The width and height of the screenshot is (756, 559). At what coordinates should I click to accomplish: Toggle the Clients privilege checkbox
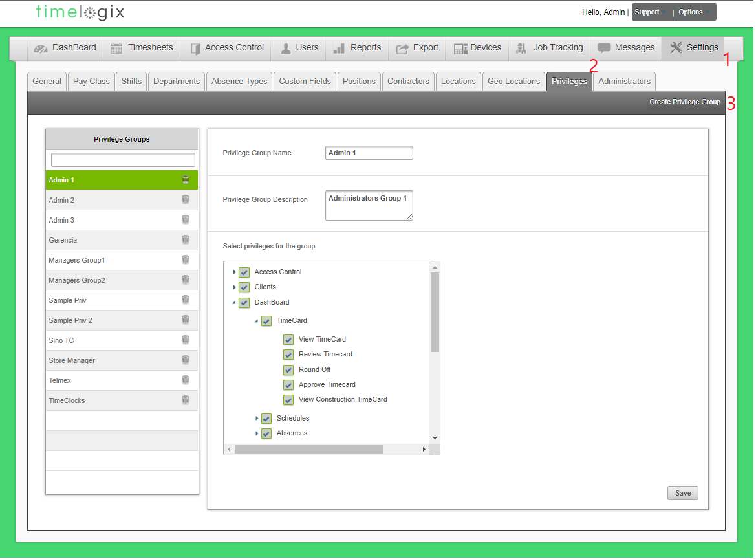click(x=244, y=287)
